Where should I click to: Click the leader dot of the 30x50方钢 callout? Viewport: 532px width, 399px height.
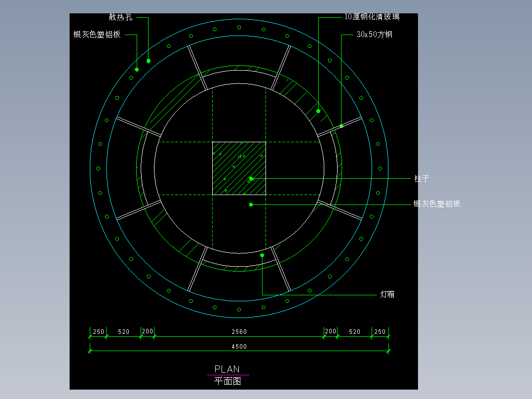(x=342, y=126)
